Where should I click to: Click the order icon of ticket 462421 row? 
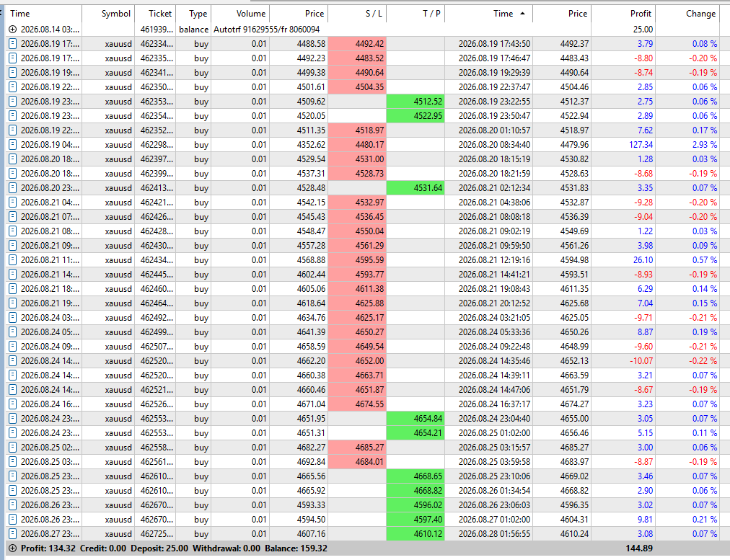click(x=12, y=203)
